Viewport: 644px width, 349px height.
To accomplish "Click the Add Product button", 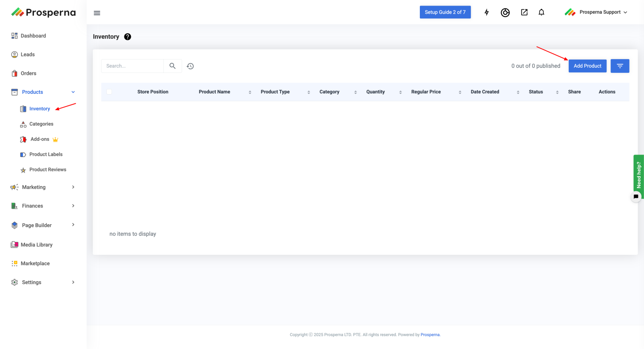I will (587, 66).
